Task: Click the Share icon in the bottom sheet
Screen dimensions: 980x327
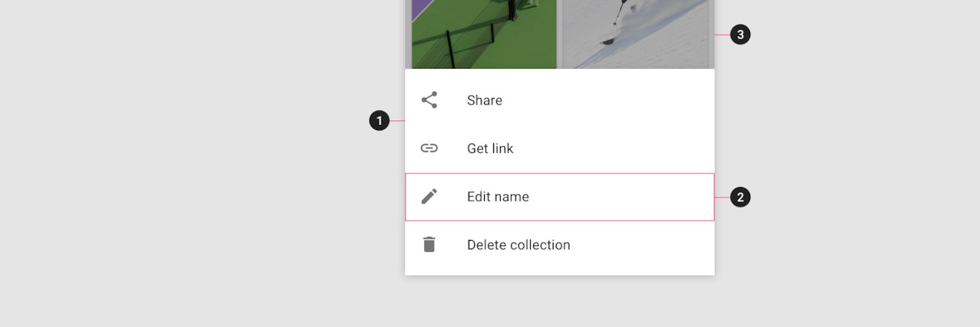Action: [429, 100]
